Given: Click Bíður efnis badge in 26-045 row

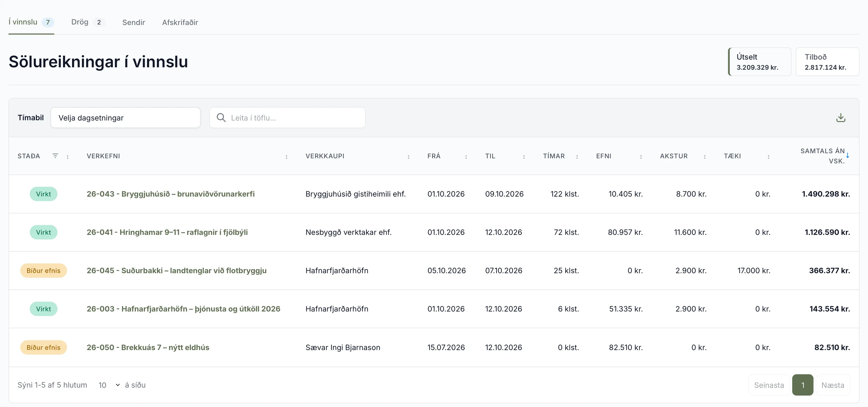Looking at the screenshot, I should pos(43,270).
